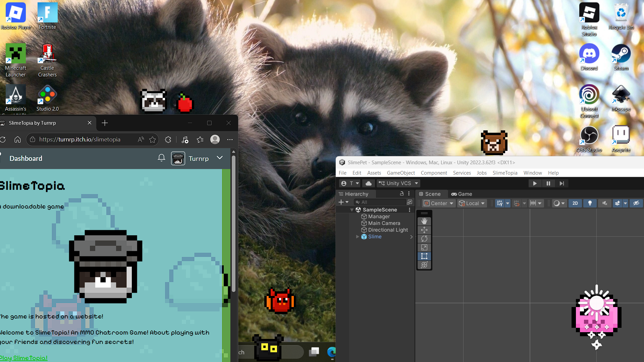This screenshot has width=644, height=362.
Task: Expand the Slime object in Hierarchy
Action: click(x=358, y=237)
